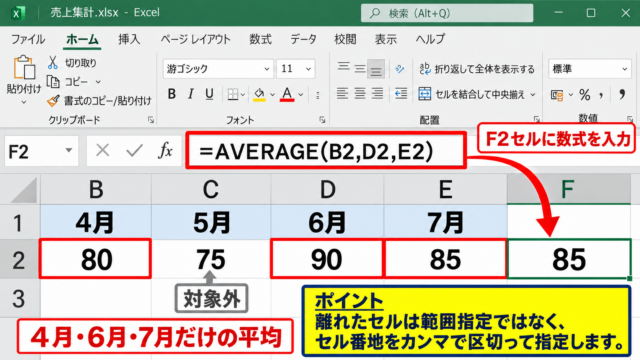Viewport: 640px width, 360px height.
Task: Click the formula bar with =AVERAGE(B2,D2,E2)
Action: (326, 151)
